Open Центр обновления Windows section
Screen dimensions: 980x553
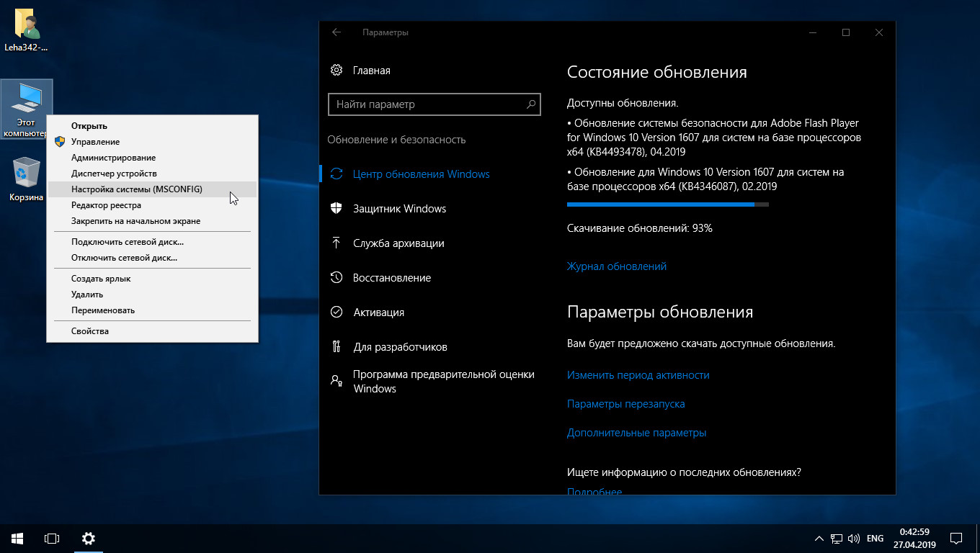[x=422, y=174]
